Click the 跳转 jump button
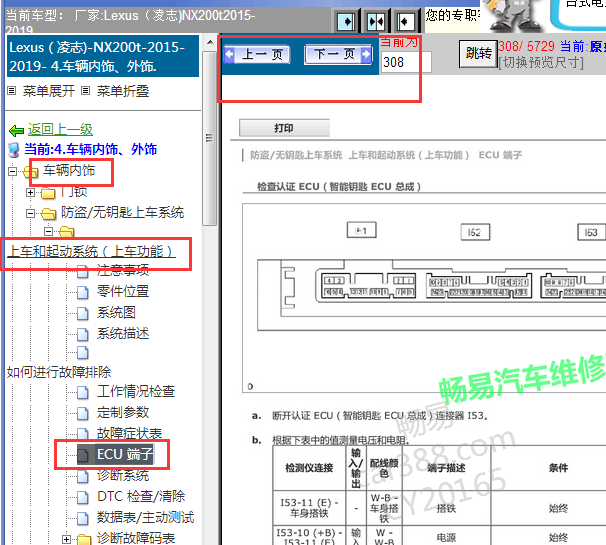Image resolution: width=606 pixels, height=545 pixels. click(478, 54)
